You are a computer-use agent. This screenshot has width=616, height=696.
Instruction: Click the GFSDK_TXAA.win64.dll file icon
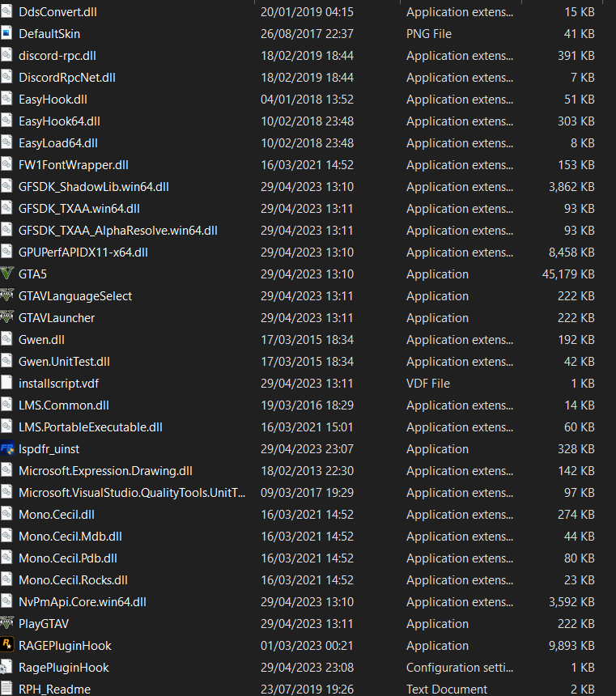pos(6,208)
